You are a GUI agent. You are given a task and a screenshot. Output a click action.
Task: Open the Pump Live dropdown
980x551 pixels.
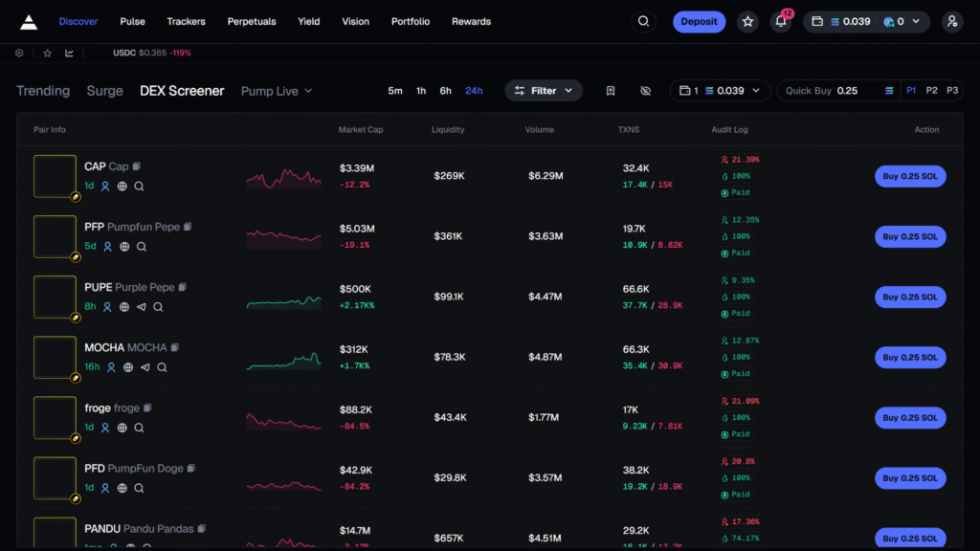277,91
